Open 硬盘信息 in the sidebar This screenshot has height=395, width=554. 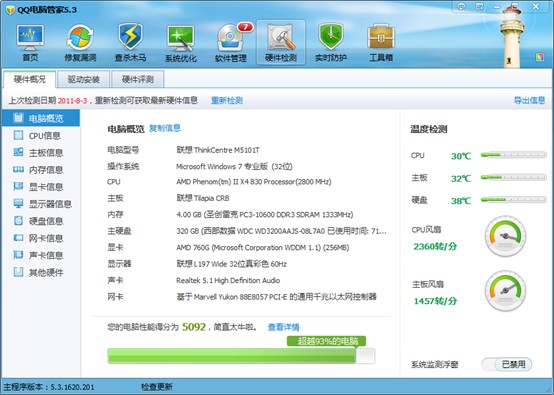point(41,221)
